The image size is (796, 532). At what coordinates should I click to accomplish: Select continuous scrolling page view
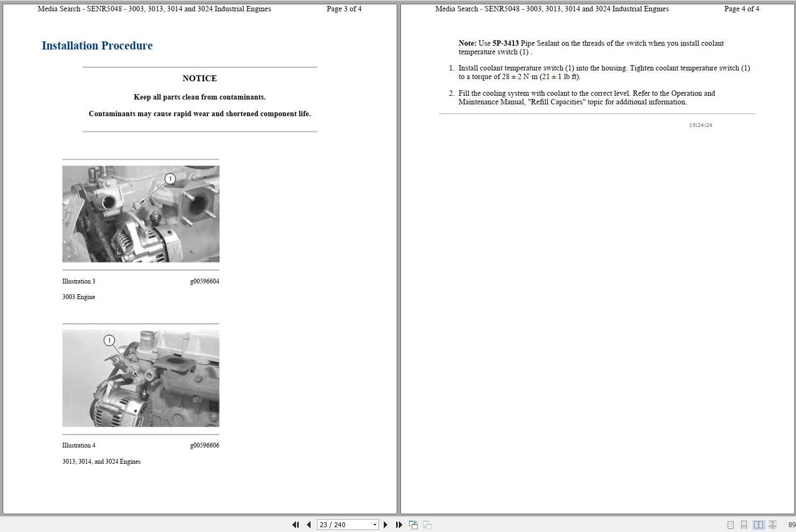pos(744,524)
